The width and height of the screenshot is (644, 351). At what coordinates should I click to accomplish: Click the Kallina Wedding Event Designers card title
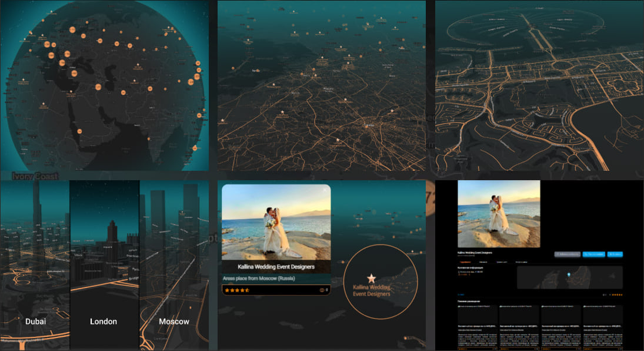[276, 267]
